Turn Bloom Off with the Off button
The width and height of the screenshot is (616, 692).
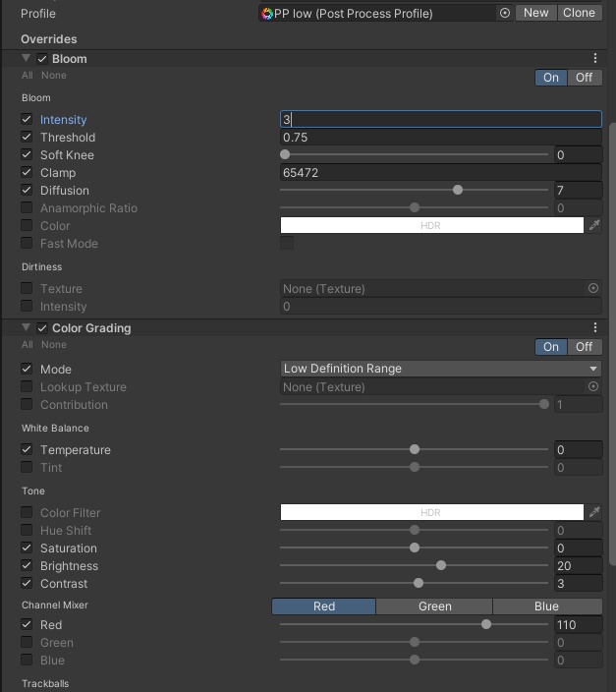coord(585,78)
